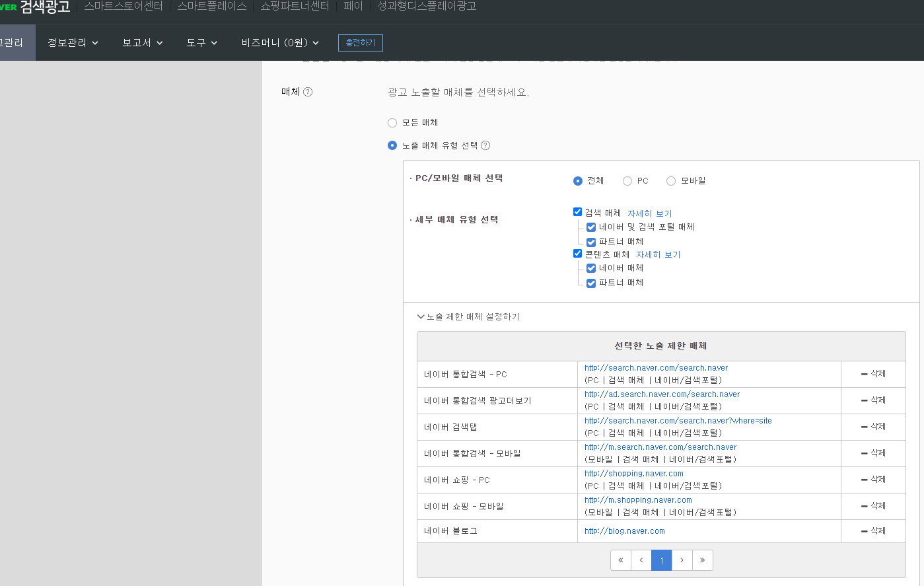Select the 모든 매체 radio button
Viewport: 924px width, 586px height.
(392, 123)
